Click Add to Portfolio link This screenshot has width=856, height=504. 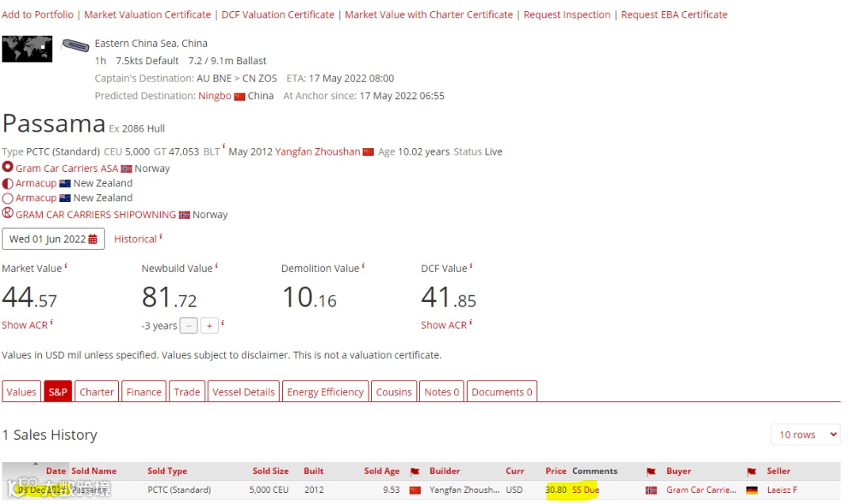pyautogui.click(x=38, y=15)
